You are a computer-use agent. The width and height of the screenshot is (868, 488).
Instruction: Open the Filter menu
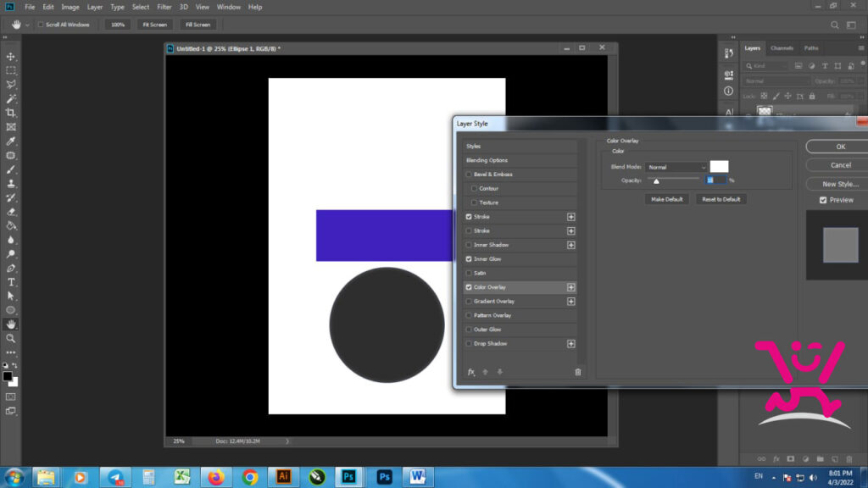(x=164, y=7)
